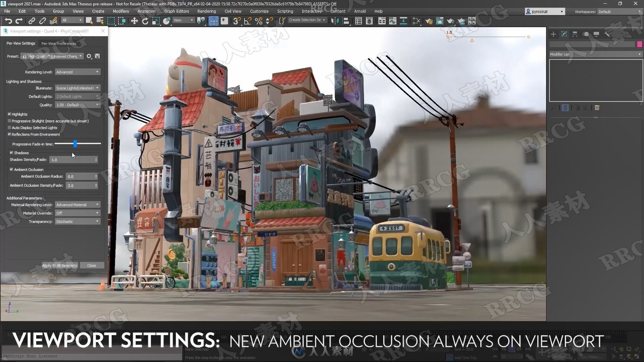This screenshot has height=362, width=644.
Task: Click the Apply to All Viewports button
Action: (x=59, y=265)
